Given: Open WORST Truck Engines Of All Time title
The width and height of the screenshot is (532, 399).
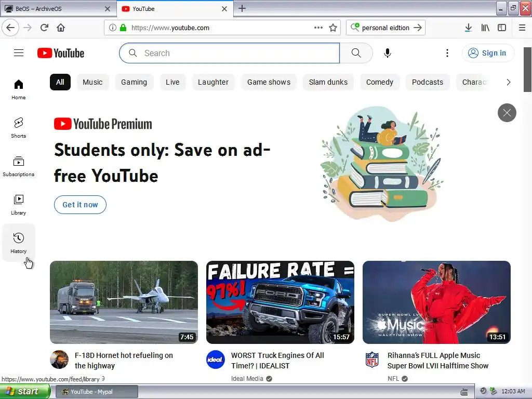Looking at the screenshot, I should (x=277, y=361).
